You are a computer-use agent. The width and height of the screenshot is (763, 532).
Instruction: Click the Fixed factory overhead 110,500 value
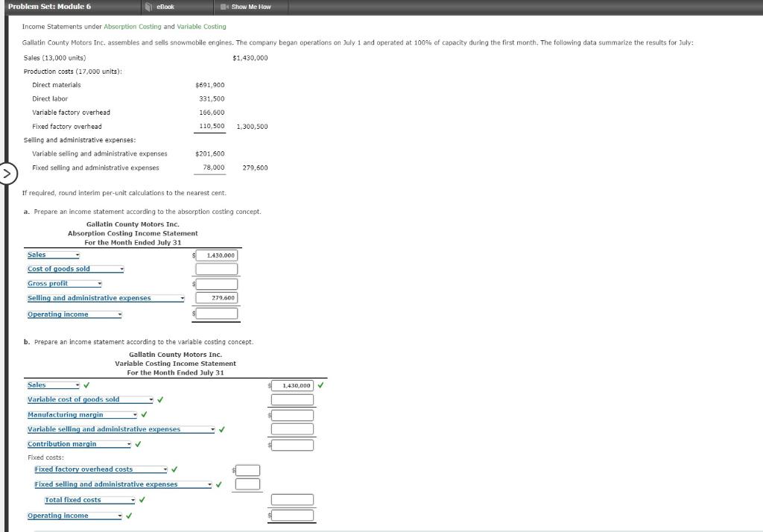(212, 126)
